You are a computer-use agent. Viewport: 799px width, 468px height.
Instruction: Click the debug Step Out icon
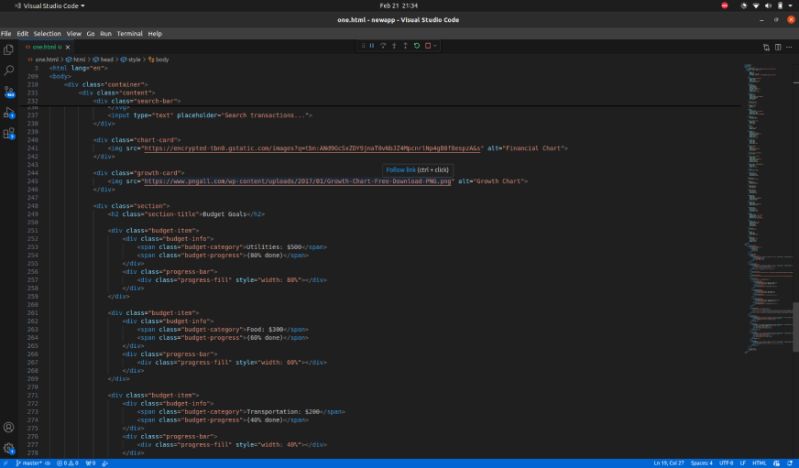tap(406, 46)
